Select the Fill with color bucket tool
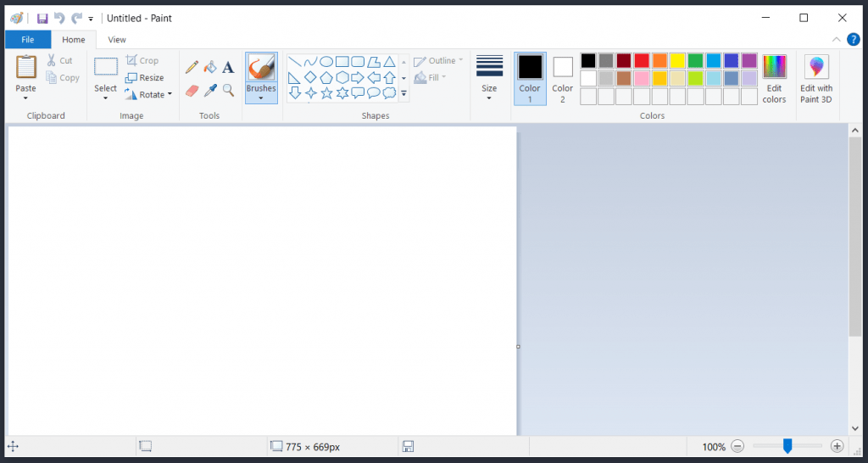 [210, 67]
